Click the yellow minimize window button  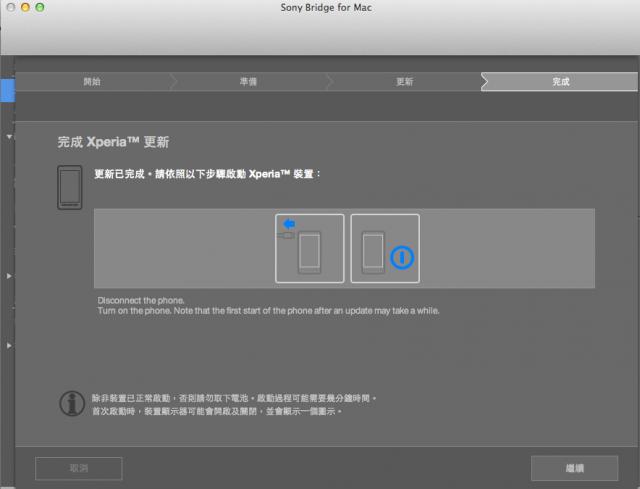[x=25, y=7]
